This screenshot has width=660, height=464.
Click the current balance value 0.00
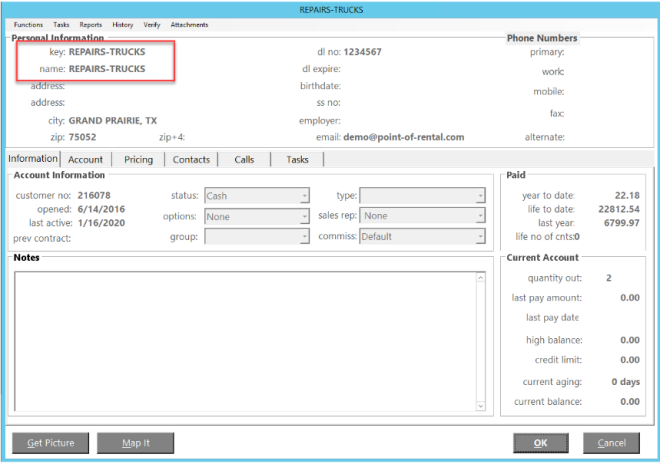pyautogui.click(x=630, y=402)
